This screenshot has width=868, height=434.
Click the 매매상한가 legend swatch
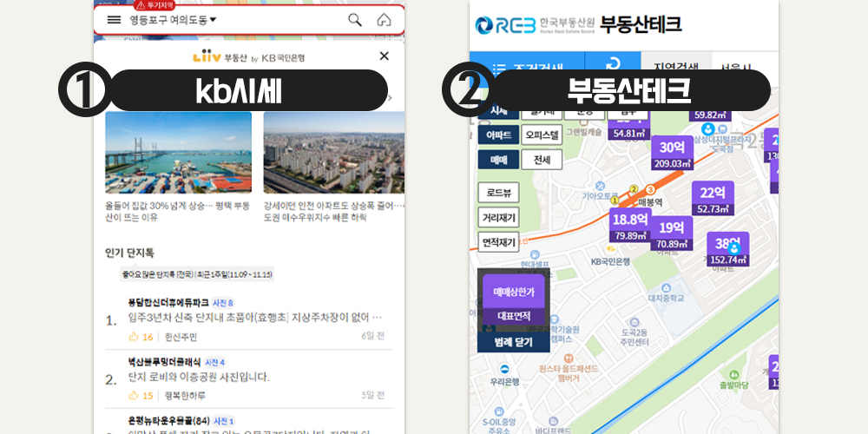coord(513,292)
